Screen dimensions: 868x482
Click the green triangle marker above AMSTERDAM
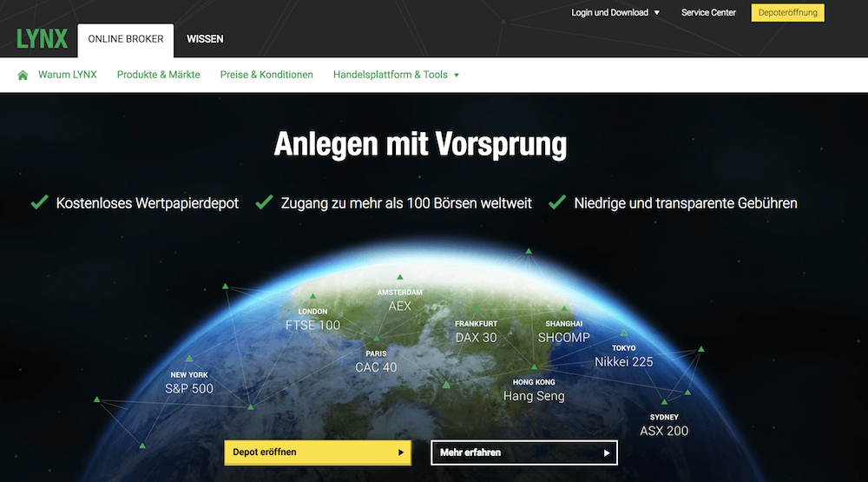399,276
